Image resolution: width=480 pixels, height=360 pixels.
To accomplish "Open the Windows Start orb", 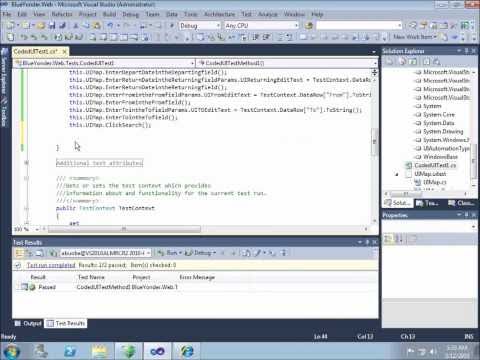I will [11, 351].
